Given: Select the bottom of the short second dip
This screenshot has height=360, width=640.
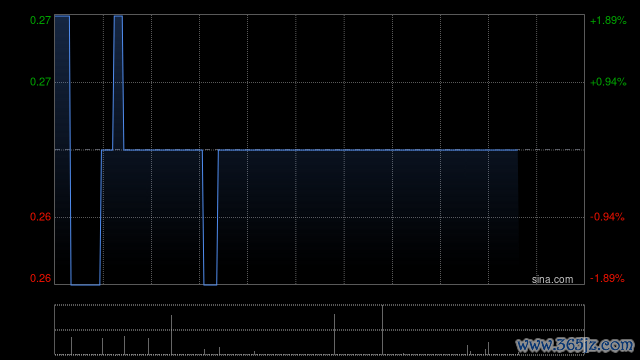Looking at the screenshot, I should click(x=210, y=284).
